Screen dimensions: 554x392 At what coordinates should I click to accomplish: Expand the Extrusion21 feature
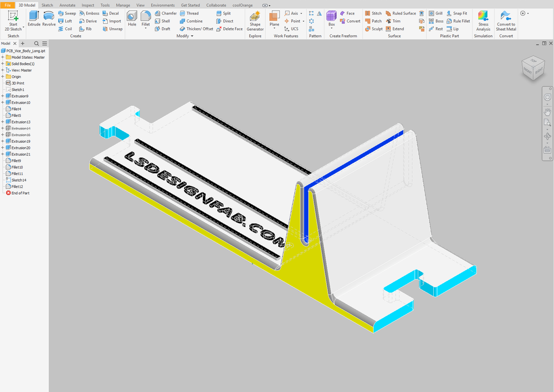coord(2,154)
